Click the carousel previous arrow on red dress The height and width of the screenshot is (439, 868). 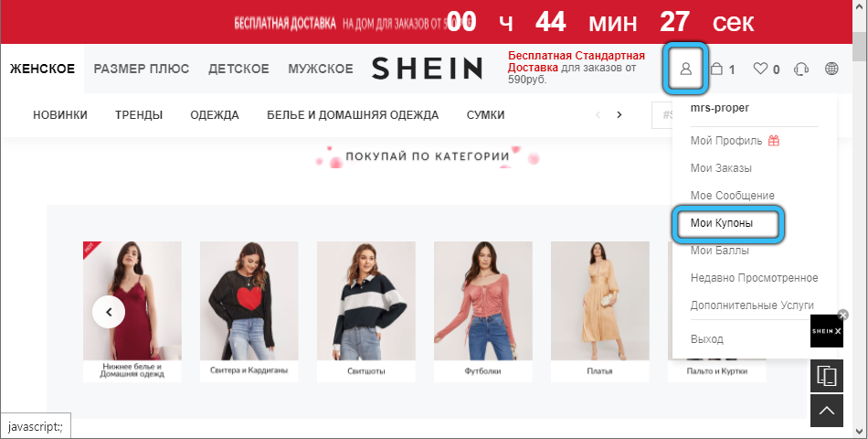pyautogui.click(x=109, y=312)
